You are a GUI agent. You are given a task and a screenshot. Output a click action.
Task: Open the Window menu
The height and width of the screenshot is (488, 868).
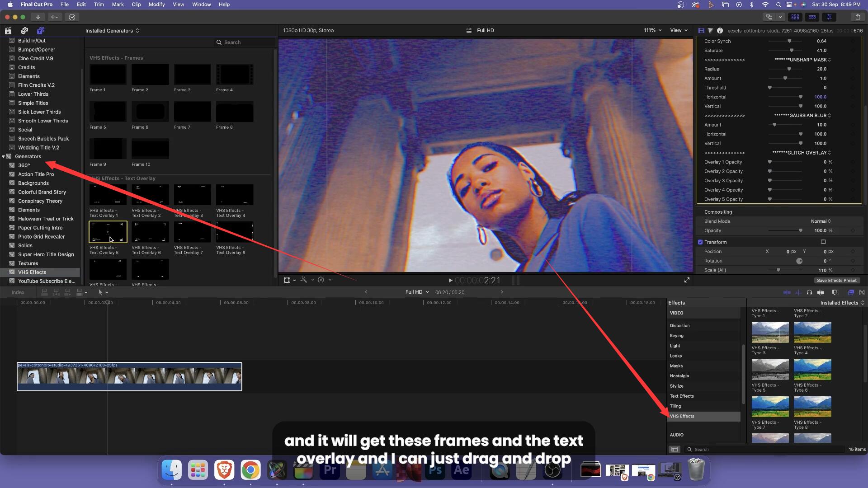pos(201,5)
